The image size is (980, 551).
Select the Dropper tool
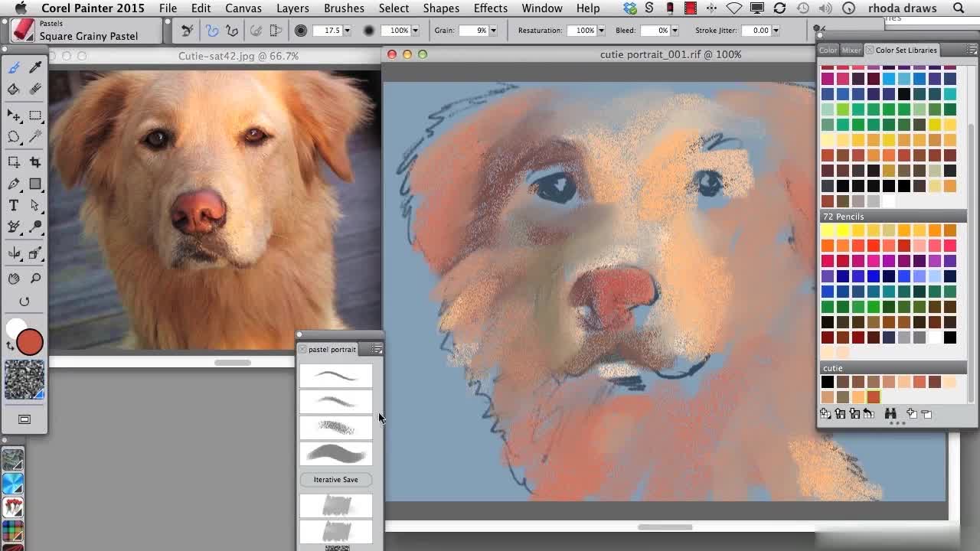[35, 67]
